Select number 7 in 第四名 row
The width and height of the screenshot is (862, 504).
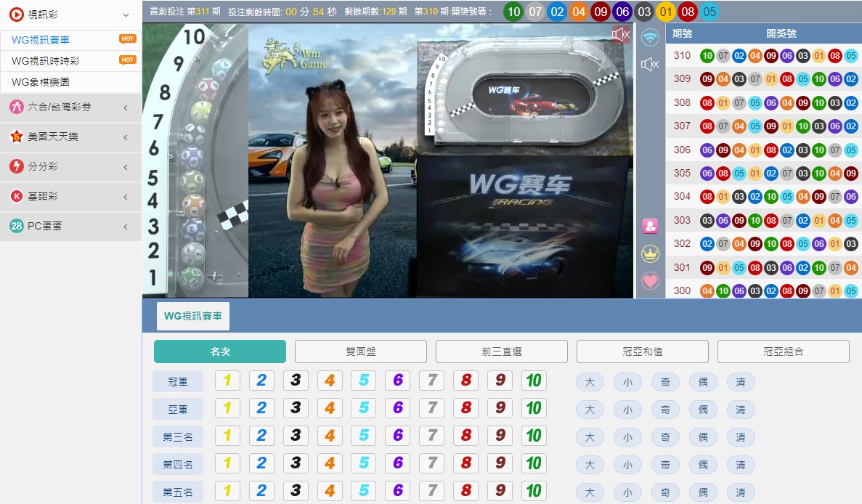pos(432,463)
